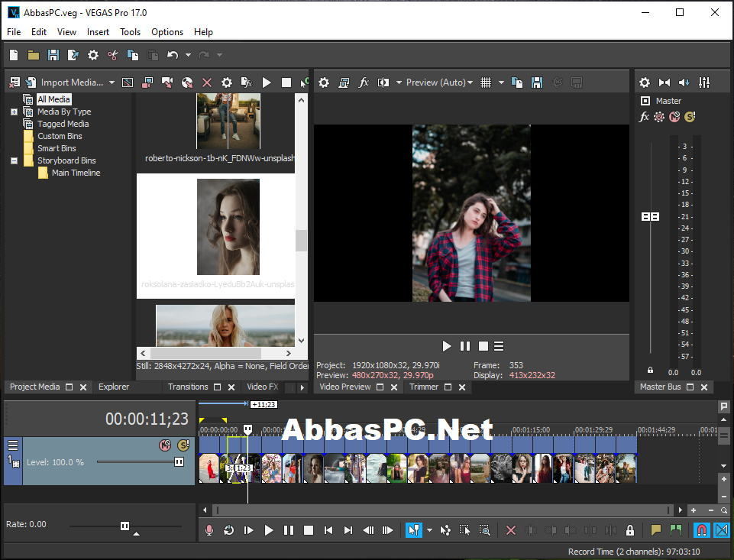Open the Master FX chain
This screenshot has height=560, width=734.
(644, 117)
